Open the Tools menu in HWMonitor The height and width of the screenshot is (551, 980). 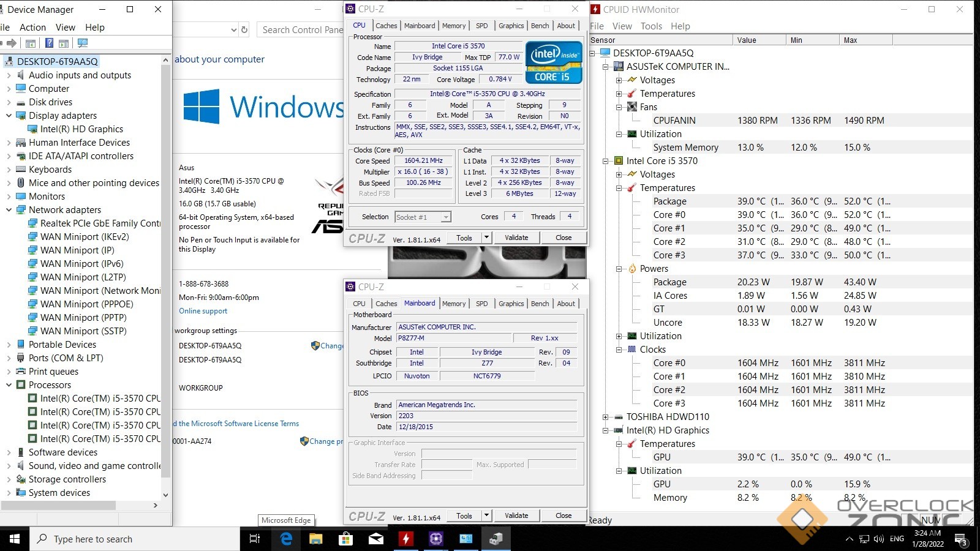651,26
